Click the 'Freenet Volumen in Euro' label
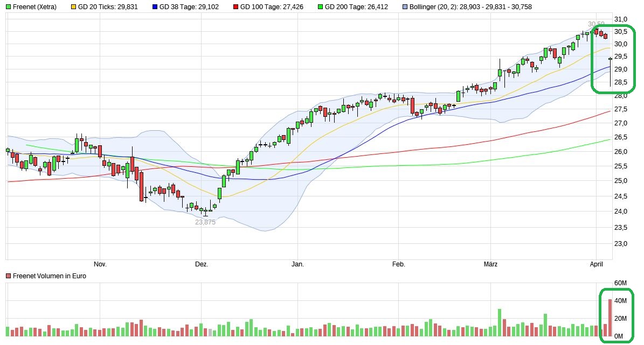The width and height of the screenshot is (644, 345). coord(50,276)
